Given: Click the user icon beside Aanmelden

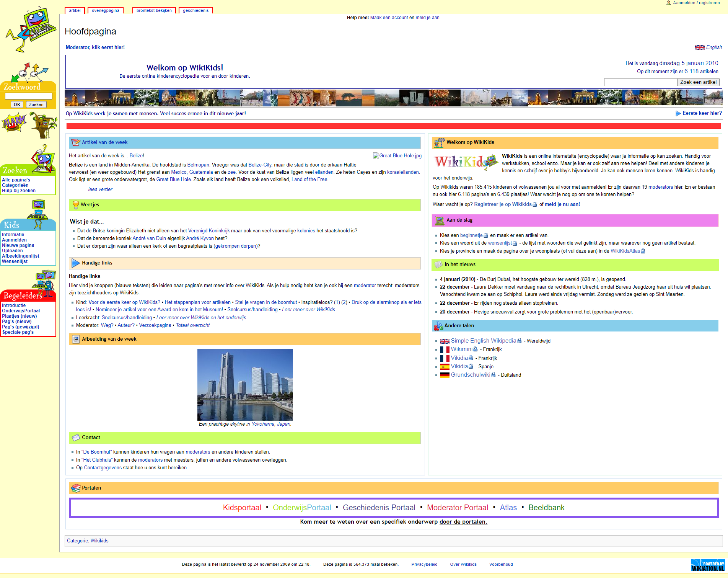Looking at the screenshot, I should tap(669, 3).
